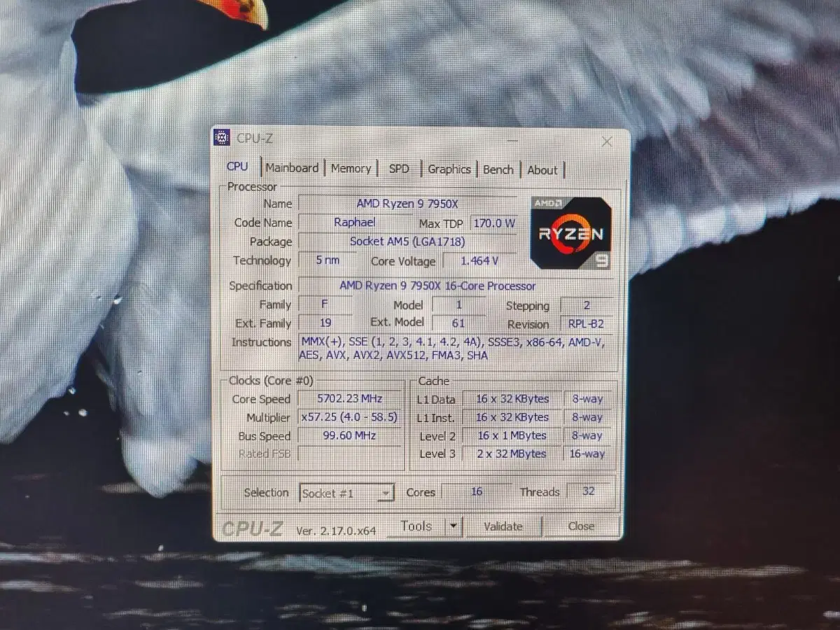Select the CPU tab

[x=237, y=167]
